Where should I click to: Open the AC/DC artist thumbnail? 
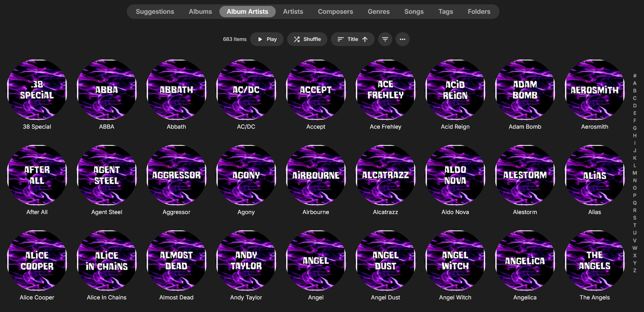click(246, 90)
